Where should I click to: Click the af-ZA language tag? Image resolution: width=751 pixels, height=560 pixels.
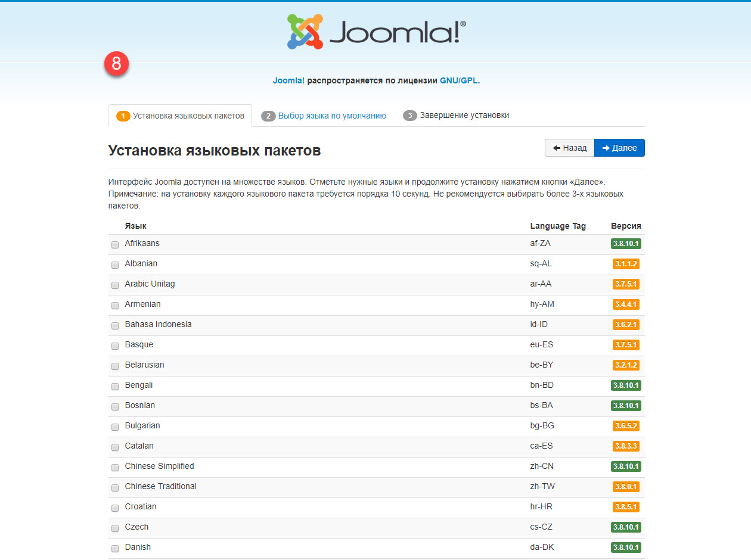click(541, 243)
